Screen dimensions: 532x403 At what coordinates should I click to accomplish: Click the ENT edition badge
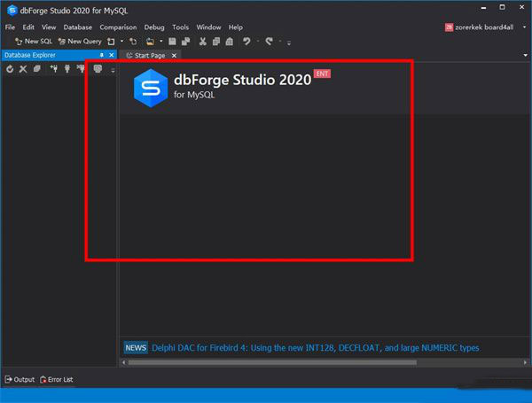click(x=322, y=74)
